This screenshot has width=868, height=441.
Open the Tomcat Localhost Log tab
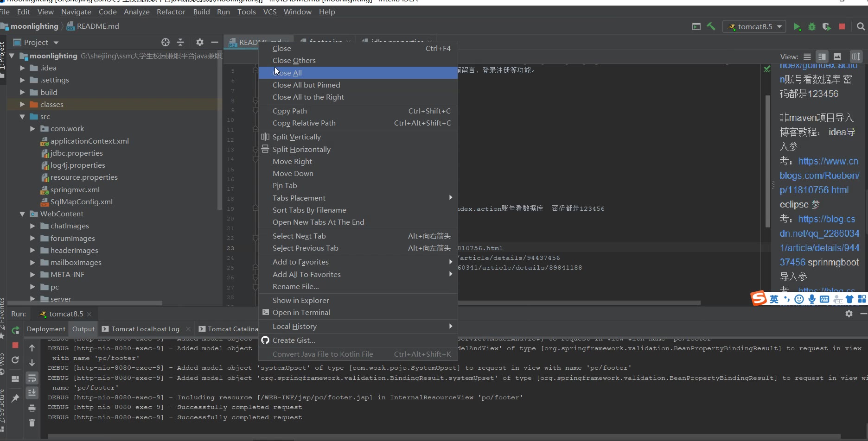pyautogui.click(x=145, y=329)
